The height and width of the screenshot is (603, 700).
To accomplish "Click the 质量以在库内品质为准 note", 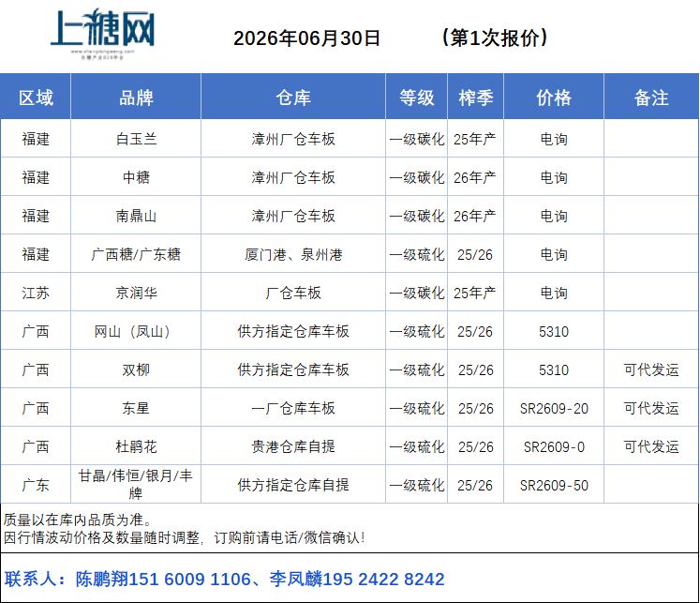I will click(x=78, y=520).
